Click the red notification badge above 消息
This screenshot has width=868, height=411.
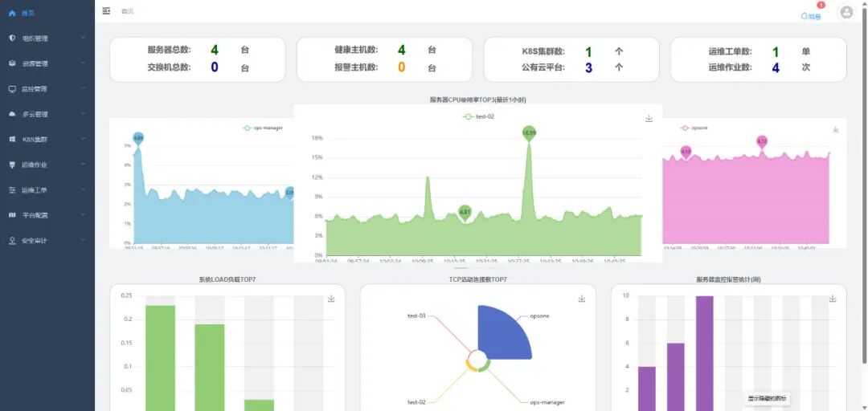pyautogui.click(x=821, y=5)
